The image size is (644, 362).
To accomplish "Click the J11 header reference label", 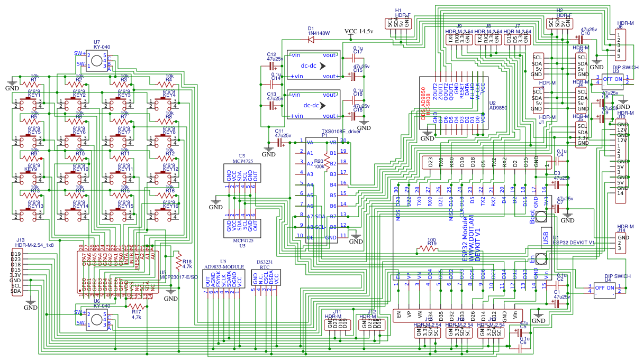I will (337, 312).
